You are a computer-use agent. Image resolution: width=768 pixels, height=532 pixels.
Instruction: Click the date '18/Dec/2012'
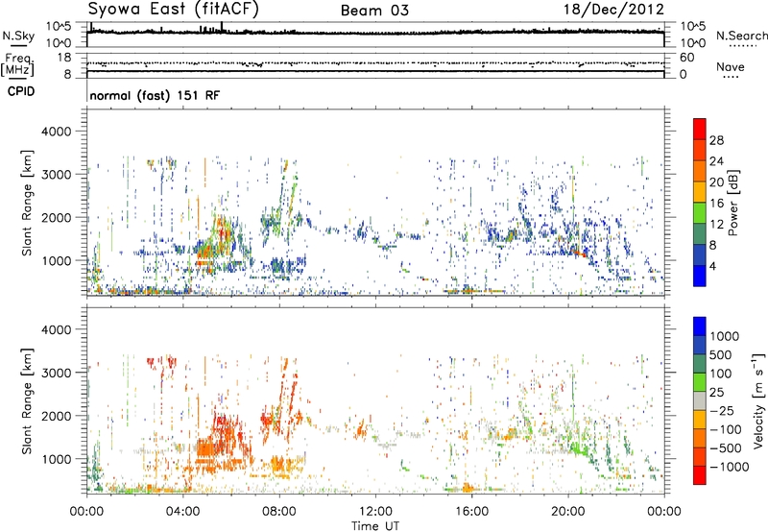tap(613, 10)
